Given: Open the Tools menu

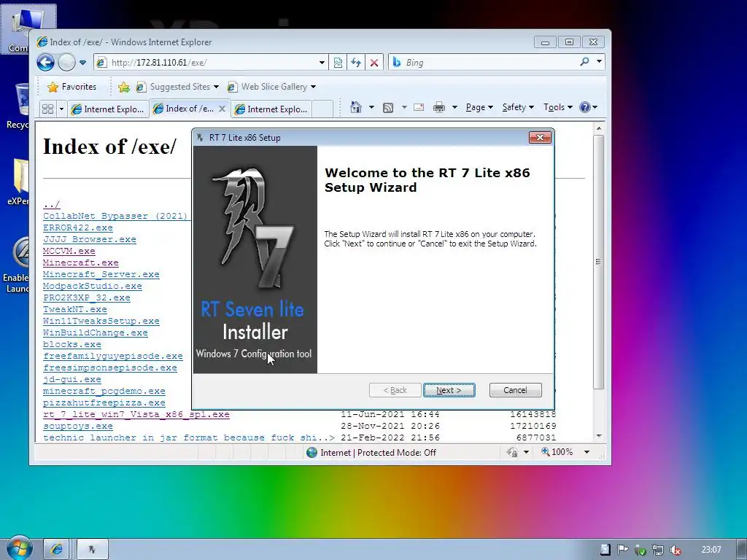Looking at the screenshot, I should point(558,107).
